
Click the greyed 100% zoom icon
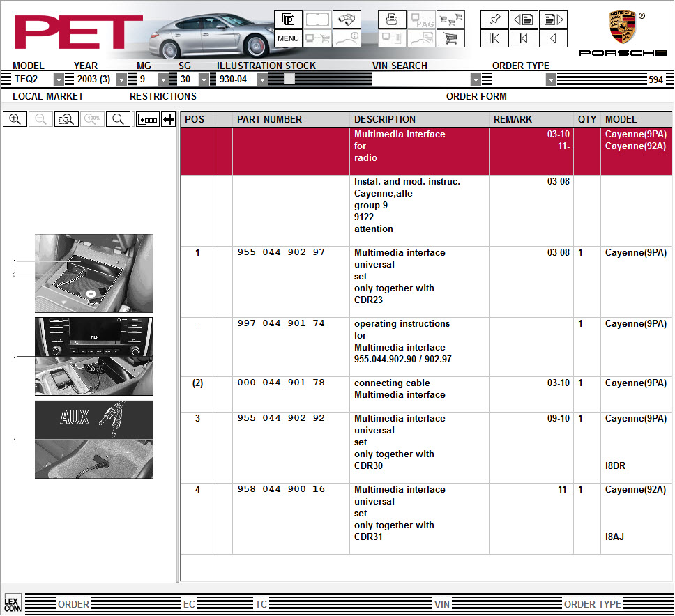pyautogui.click(x=93, y=119)
